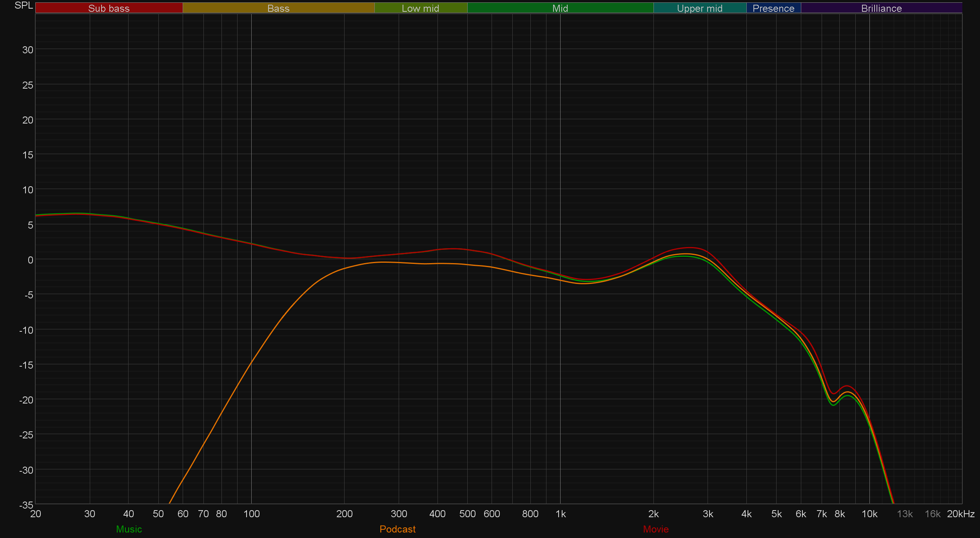
Task: Click the 20 Hz axis label
Action: (36, 514)
